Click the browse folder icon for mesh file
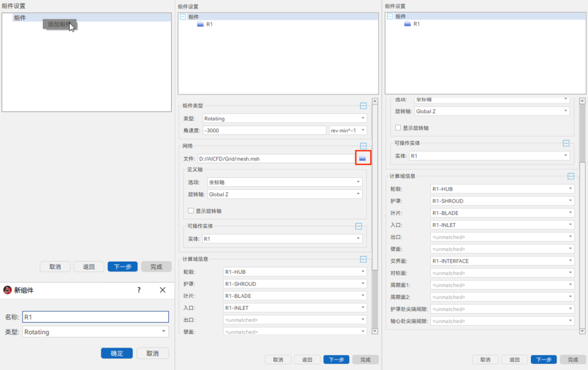The image size is (588, 370). (x=363, y=157)
